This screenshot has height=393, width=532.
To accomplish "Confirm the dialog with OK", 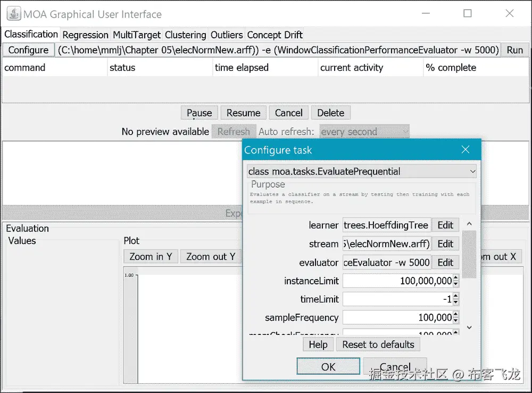I will pyautogui.click(x=328, y=366).
